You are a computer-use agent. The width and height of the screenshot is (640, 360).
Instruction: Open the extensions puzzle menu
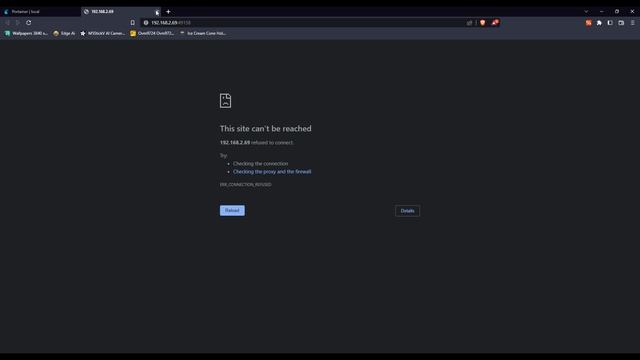599,23
